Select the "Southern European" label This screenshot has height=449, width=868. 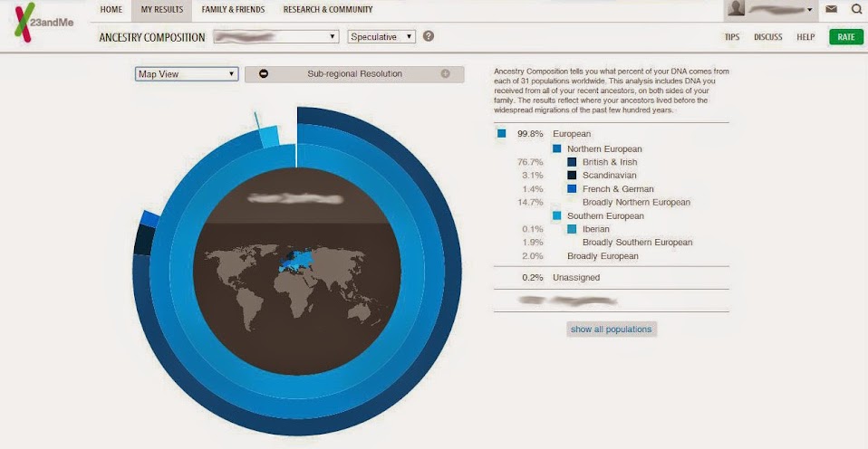coord(605,216)
